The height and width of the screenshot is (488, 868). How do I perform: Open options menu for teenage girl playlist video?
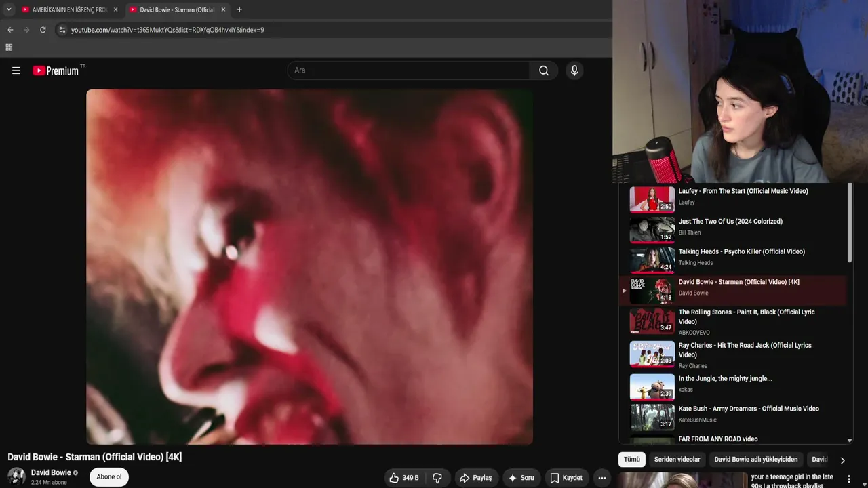848,479
